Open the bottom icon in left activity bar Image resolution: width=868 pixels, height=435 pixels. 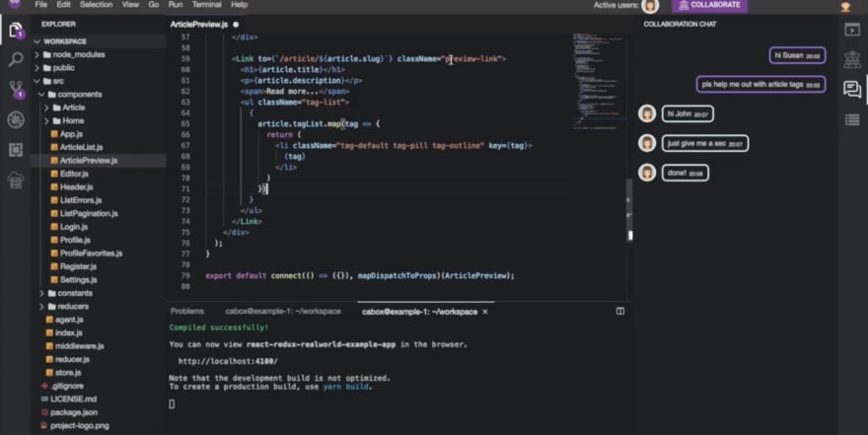pos(16,180)
